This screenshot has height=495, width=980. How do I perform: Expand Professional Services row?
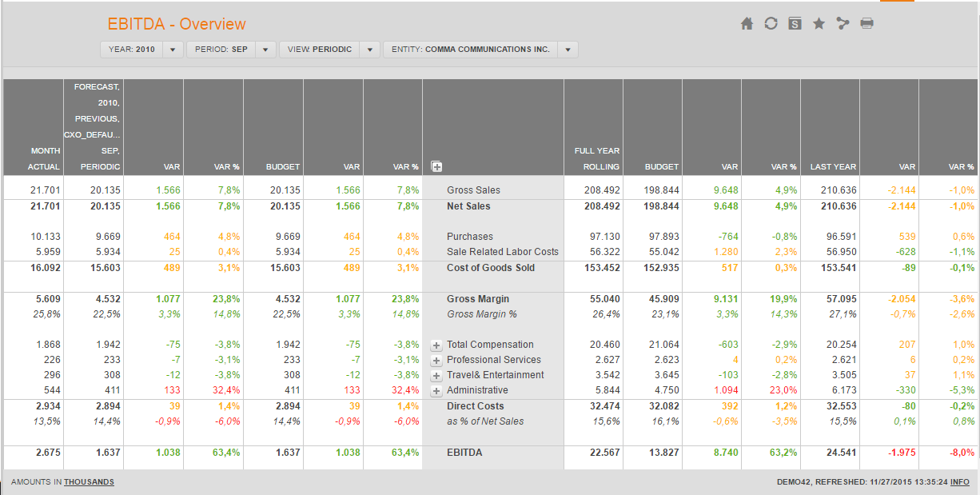(x=436, y=361)
